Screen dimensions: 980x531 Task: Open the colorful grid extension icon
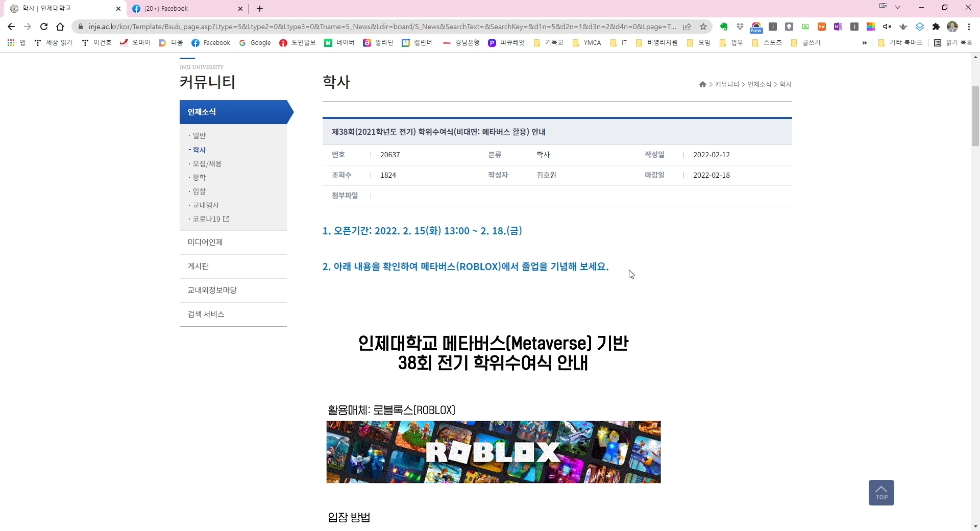pos(870,27)
